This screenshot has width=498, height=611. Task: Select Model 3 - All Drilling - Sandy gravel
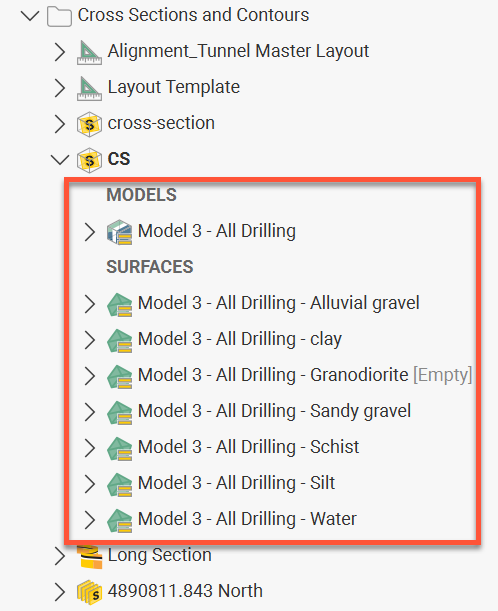pos(274,411)
